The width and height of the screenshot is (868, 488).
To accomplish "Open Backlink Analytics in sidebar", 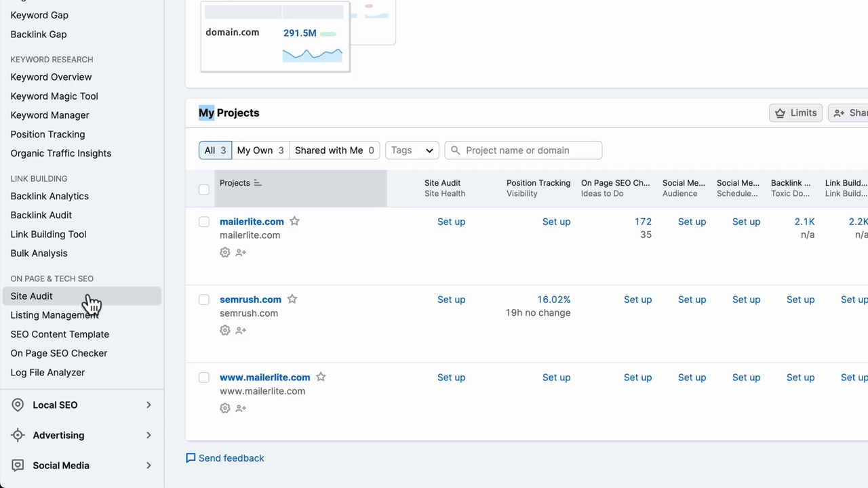I will [50, 196].
